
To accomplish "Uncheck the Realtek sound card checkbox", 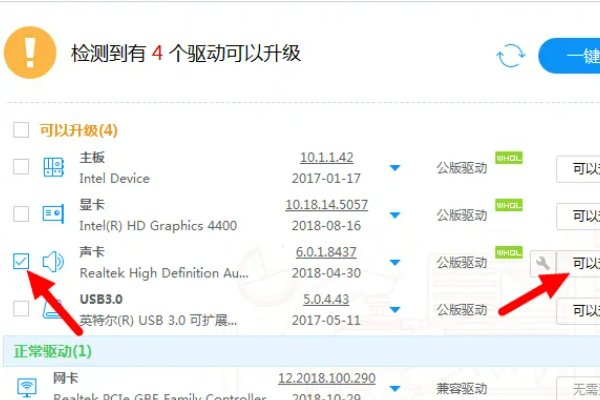I will (x=21, y=261).
